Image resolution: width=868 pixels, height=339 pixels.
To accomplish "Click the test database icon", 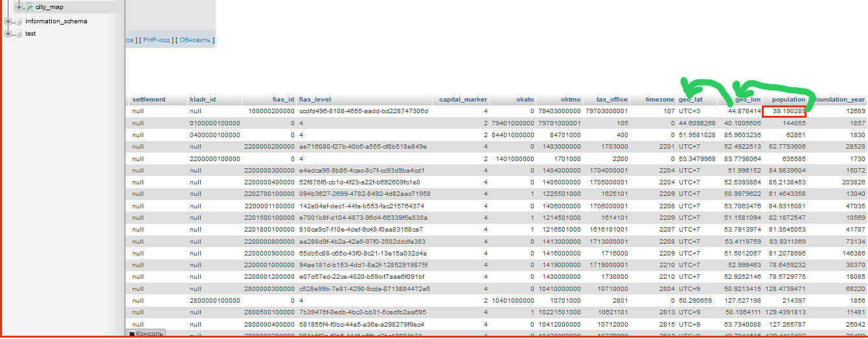I will coord(18,34).
